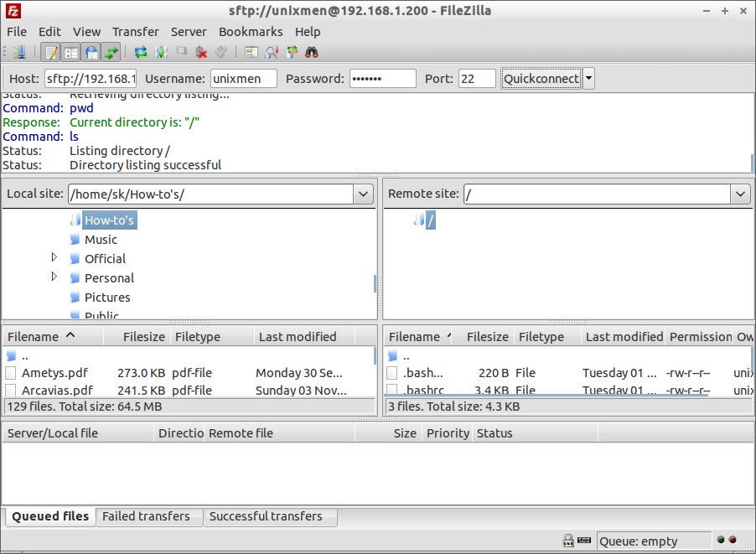756x554 pixels.
Task: Click the FileZilla logo in title bar
Action: pos(13,11)
